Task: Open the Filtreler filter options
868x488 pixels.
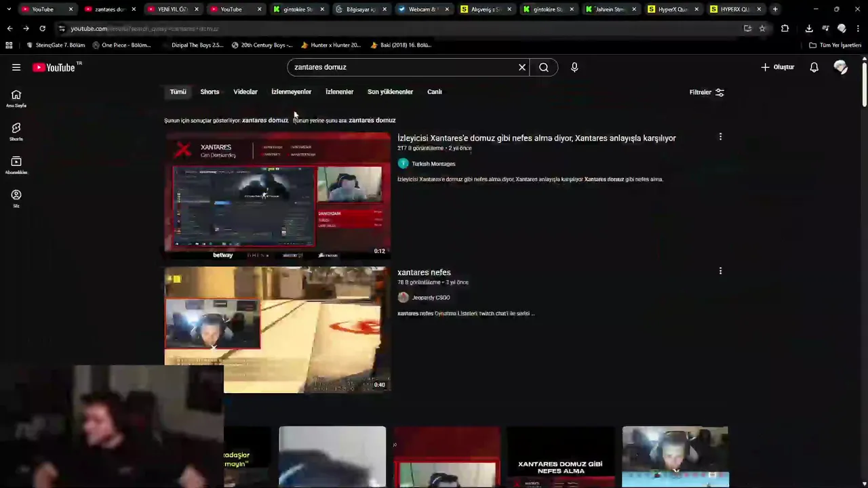Action: pos(707,92)
